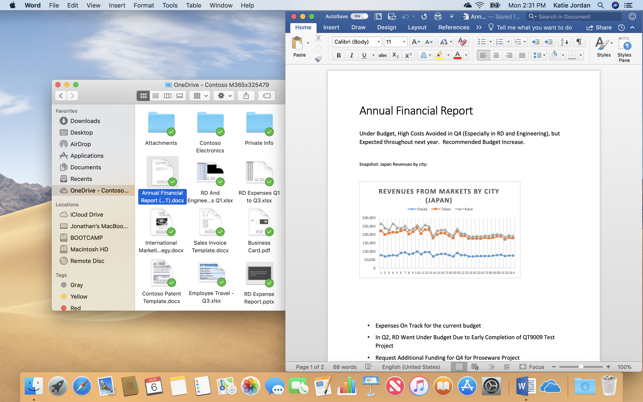Switch Finder to list view

[155, 96]
